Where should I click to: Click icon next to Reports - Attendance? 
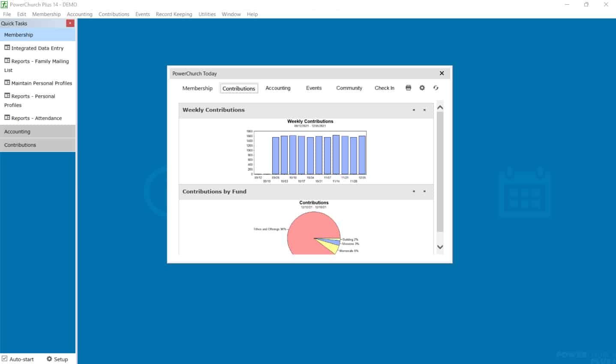click(x=7, y=117)
